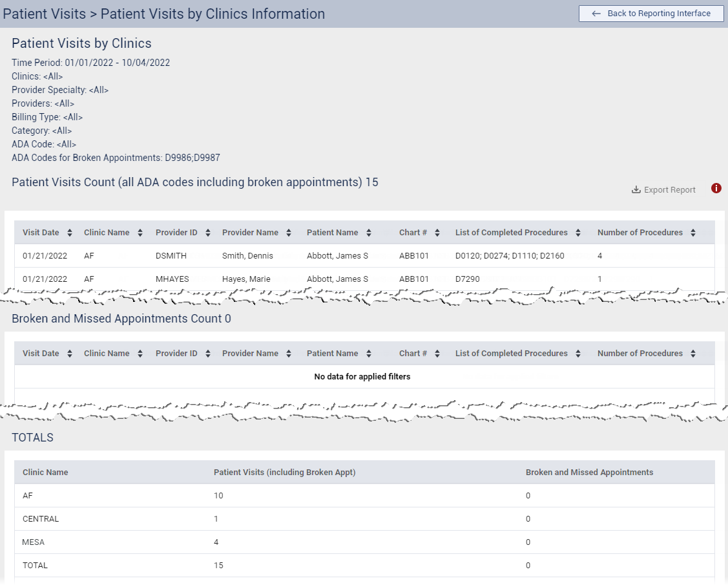The width and height of the screenshot is (728, 585).
Task: Sort top table by Clinic Name arrows
Action: pos(140,233)
